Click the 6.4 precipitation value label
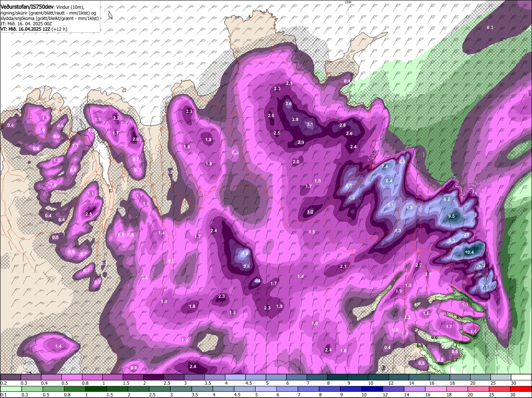This screenshot has height=398, width=532. pos(389,181)
